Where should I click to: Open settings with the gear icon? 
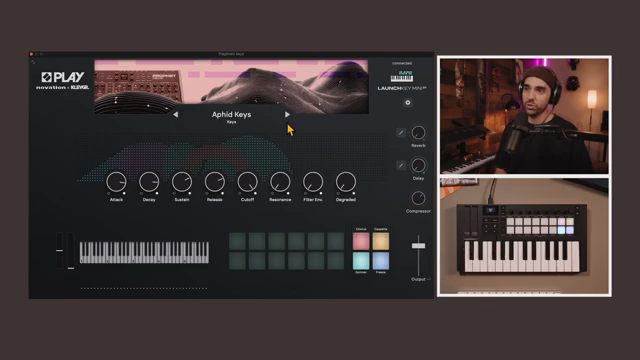407,103
